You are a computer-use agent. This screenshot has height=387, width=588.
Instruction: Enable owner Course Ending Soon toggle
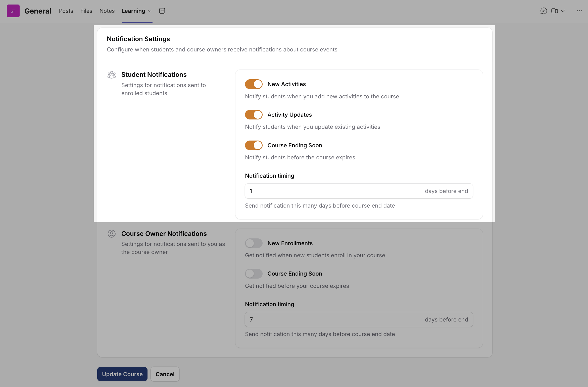pyautogui.click(x=254, y=274)
